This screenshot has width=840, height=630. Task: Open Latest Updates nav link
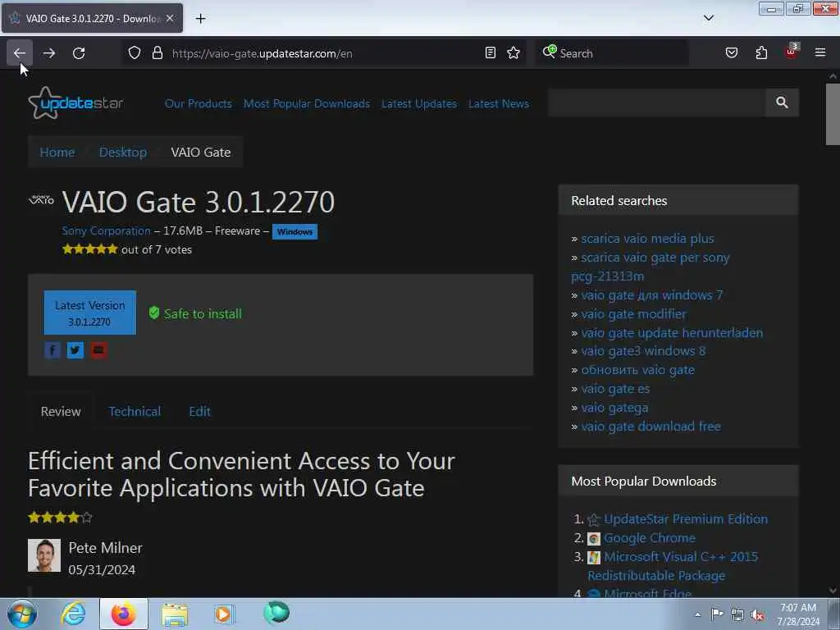pyautogui.click(x=419, y=103)
